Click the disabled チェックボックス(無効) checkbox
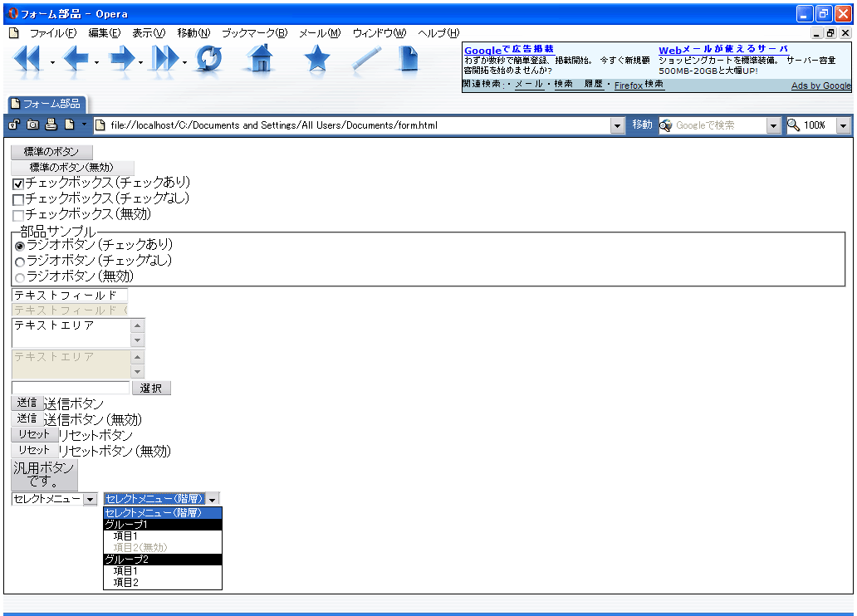857x616 pixels. (18, 215)
